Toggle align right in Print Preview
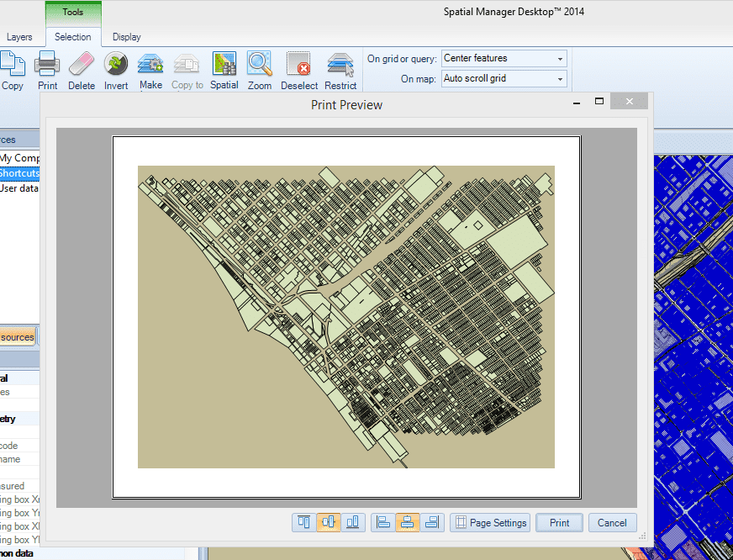 [x=432, y=522]
